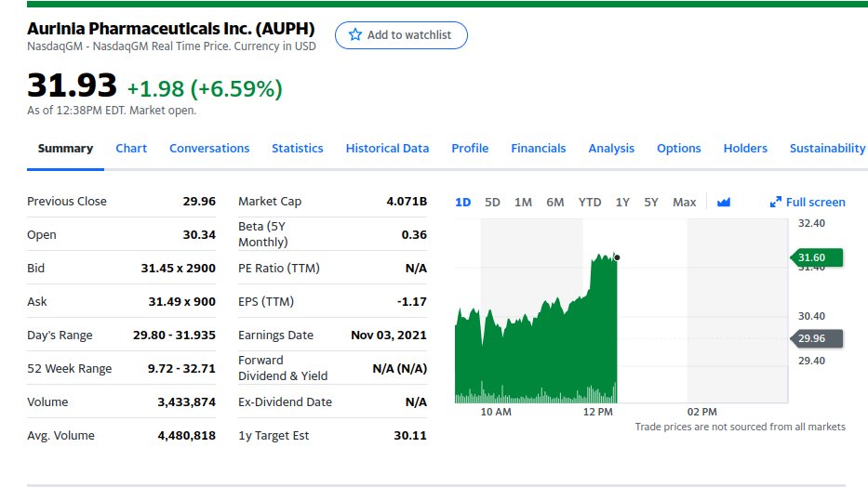
Task: Open the Conversations tab
Action: (x=209, y=148)
